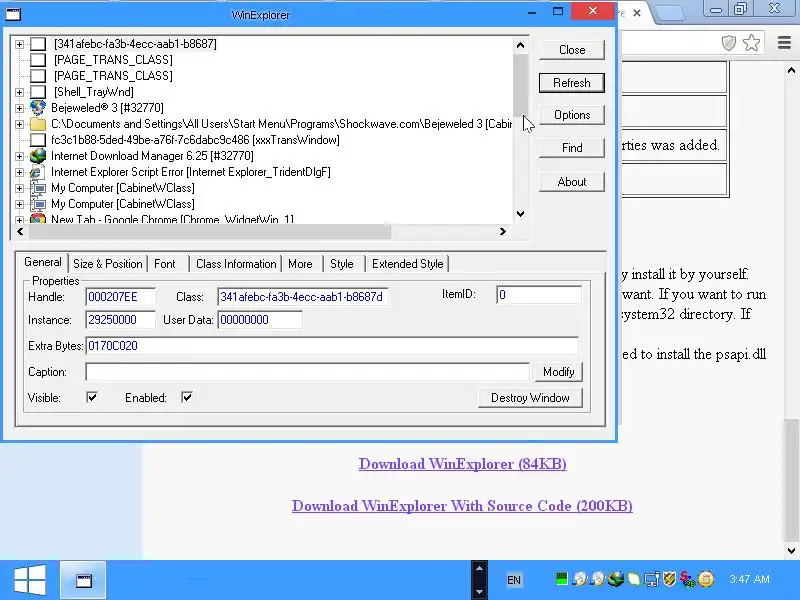This screenshot has width=800, height=600.
Task: Click the EN language indicator on the taskbar
Action: [x=514, y=580]
